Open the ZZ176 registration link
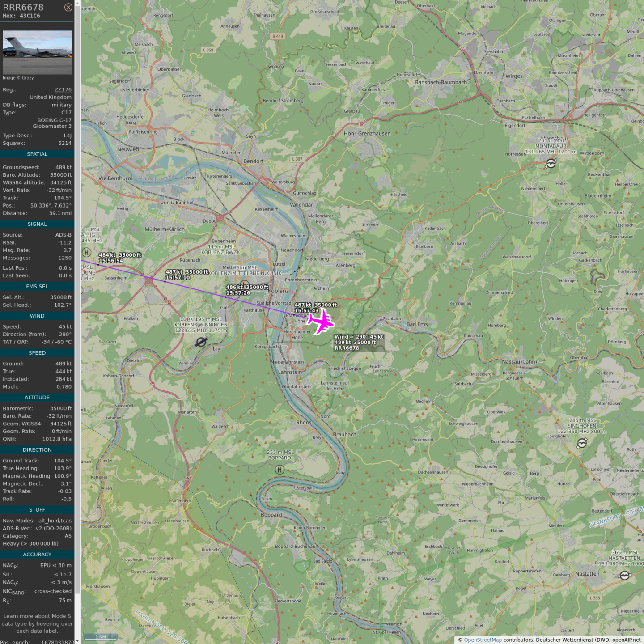The width and height of the screenshot is (644, 644). [x=63, y=89]
